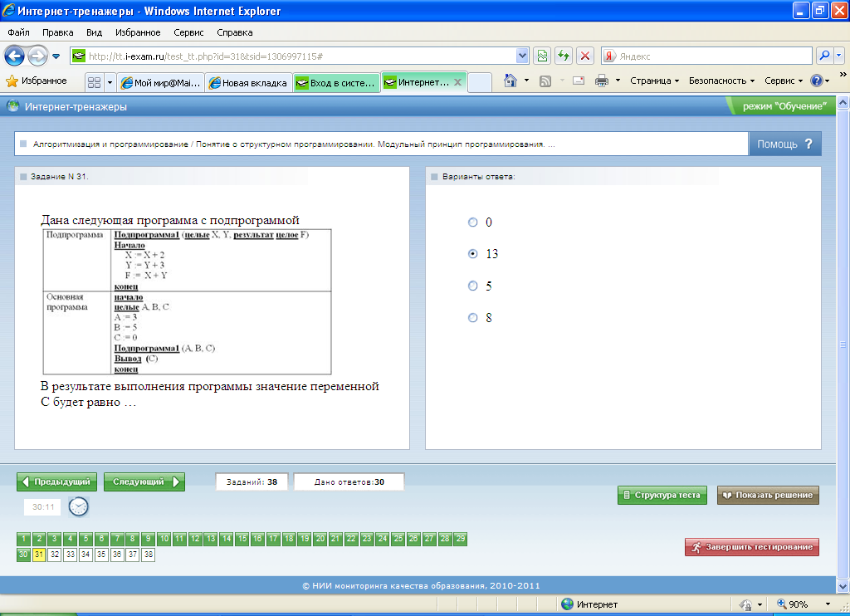Open the Страница toolbar menu
850x616 pixels.
coord(654,81)
